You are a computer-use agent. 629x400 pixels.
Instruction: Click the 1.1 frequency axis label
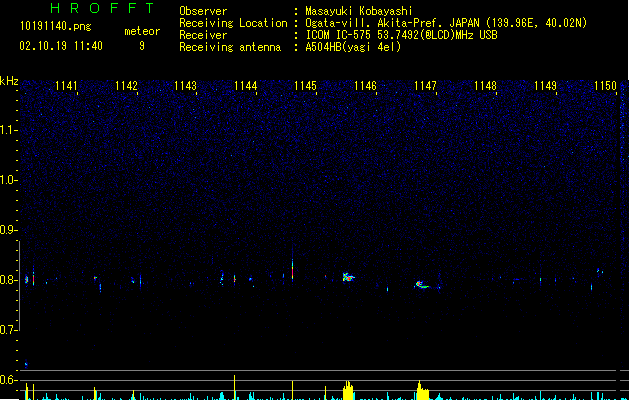point(8,130)
